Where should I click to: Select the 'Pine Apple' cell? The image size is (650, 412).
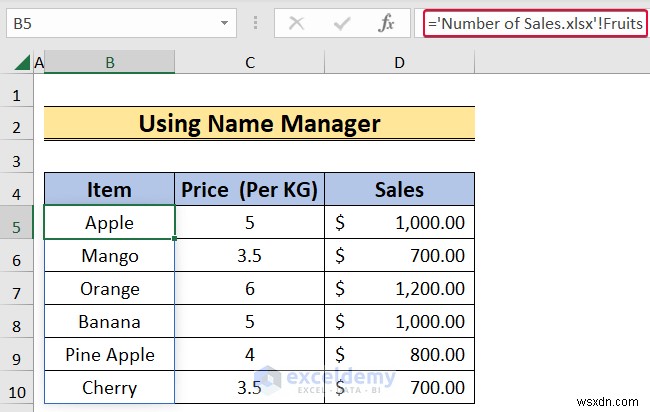point(109,354)
